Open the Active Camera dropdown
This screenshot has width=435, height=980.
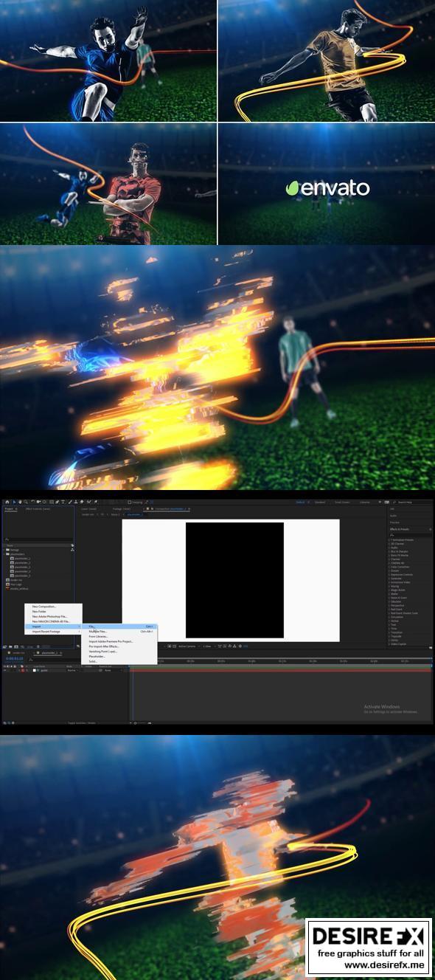point(190,646)
